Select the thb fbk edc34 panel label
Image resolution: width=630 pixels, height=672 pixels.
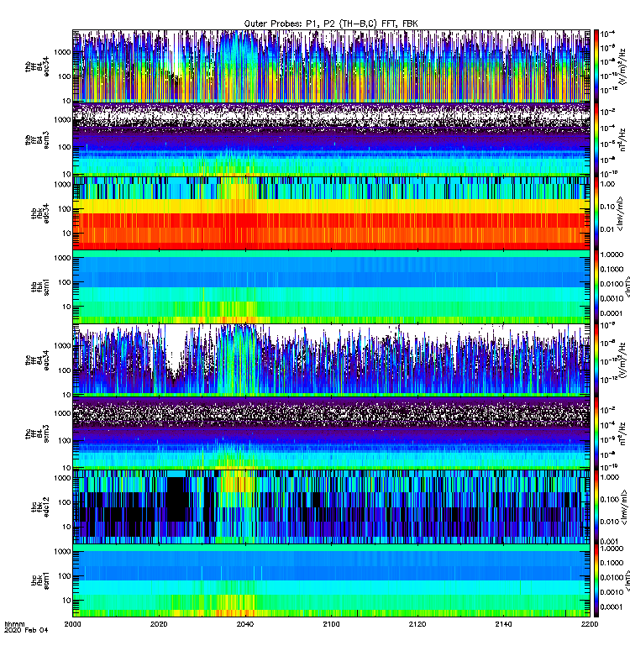(40, 213)
